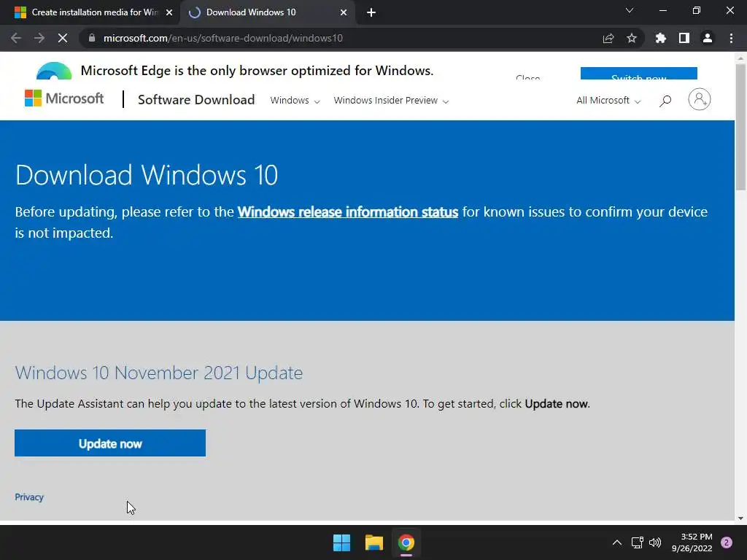Viewport: 747px width, 560px height.
Task: Open the Privacy link
Action: 29,497
